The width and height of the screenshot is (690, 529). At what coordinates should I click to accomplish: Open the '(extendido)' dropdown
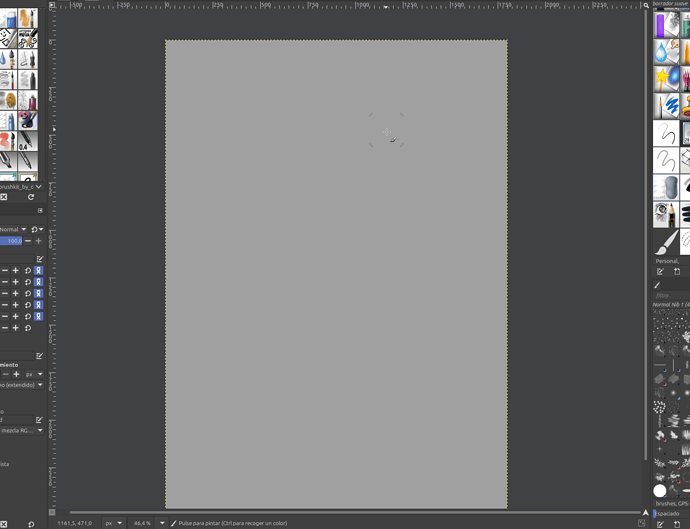[x=21, y=385]
